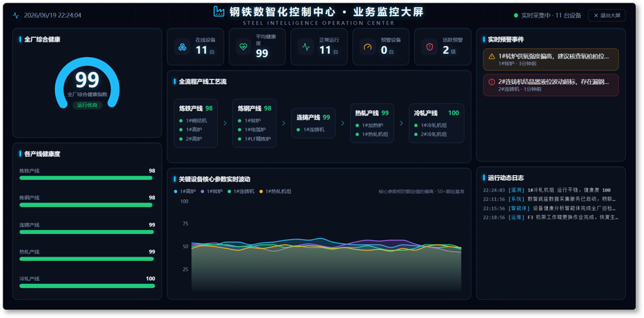Image resolution: width=644 pixels, height=318 pixels.
Task: Click the arrow between 热轧产线 and 冷轧产线 cards
Action: coord(401,123)
